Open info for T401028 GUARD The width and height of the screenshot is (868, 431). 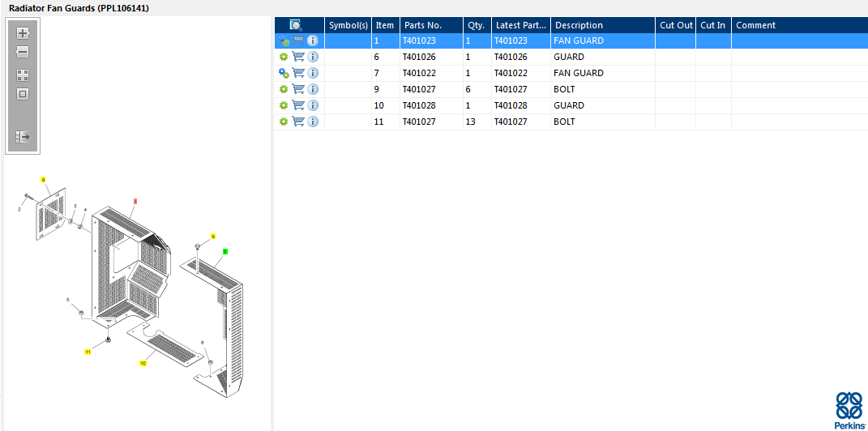[313, 105]
